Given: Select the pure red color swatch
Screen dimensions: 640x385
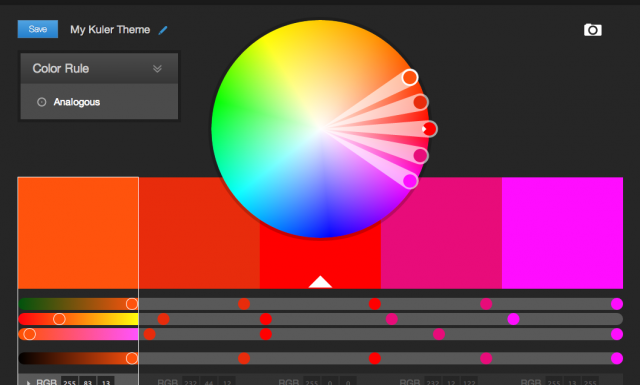Looking at the screenshot, I should click(x=320, y=261).
